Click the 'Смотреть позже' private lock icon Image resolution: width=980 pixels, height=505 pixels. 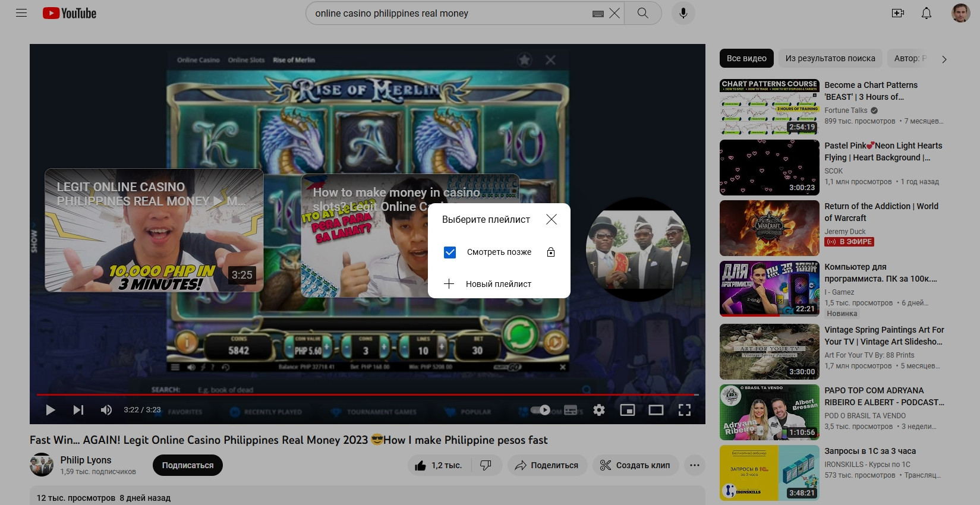(551, 252)
